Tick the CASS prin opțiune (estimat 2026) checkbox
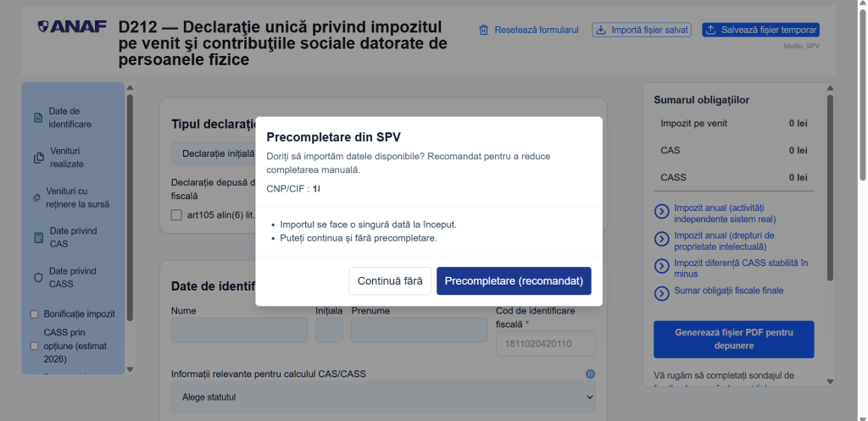868x421 pixels. (x=35, y=346)
